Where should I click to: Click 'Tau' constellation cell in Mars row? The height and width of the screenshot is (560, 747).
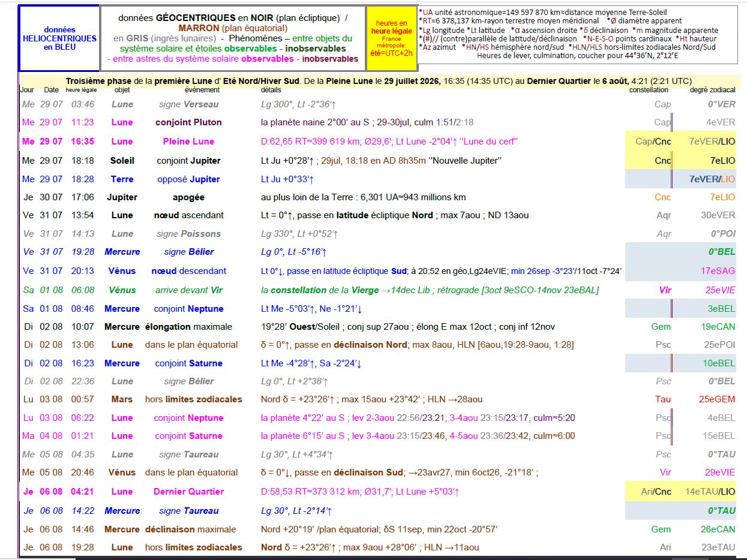pyautogui.click(x=663, y=399)
